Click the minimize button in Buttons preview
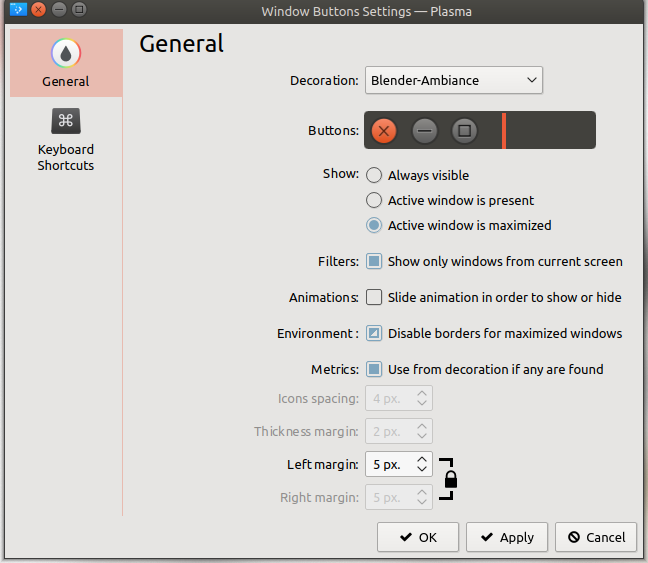Viewport: 648px width, 563px height. [424, 131]
